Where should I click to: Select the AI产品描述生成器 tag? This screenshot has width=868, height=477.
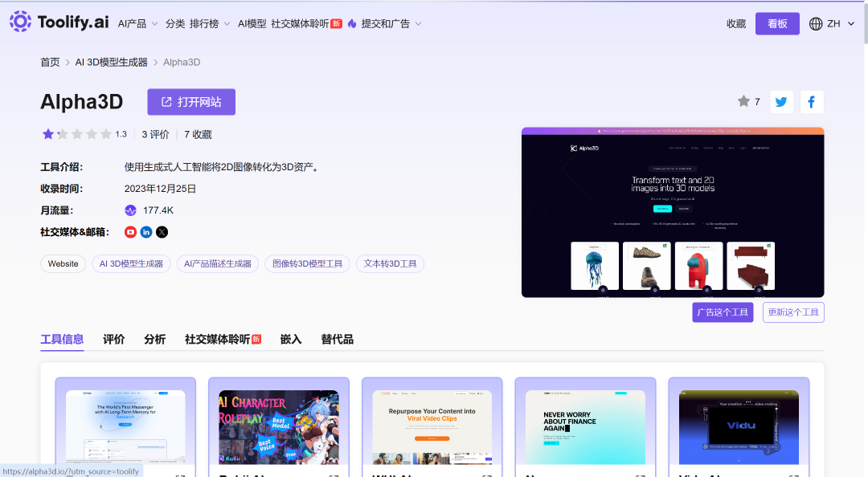218,264
